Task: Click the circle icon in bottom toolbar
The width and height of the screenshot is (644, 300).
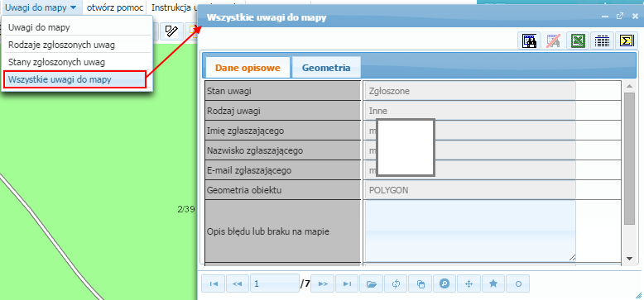Action: coord(518,283)
